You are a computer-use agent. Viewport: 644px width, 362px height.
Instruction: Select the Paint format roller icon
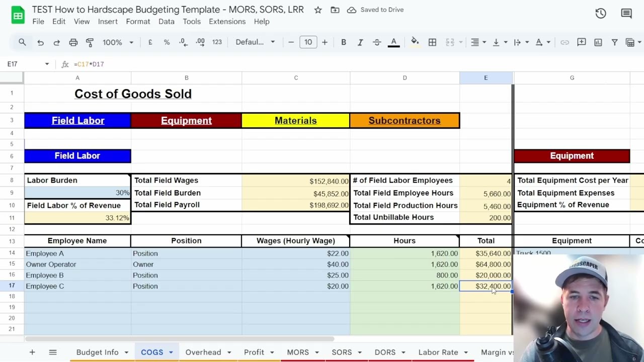click(x=90, y=42)
